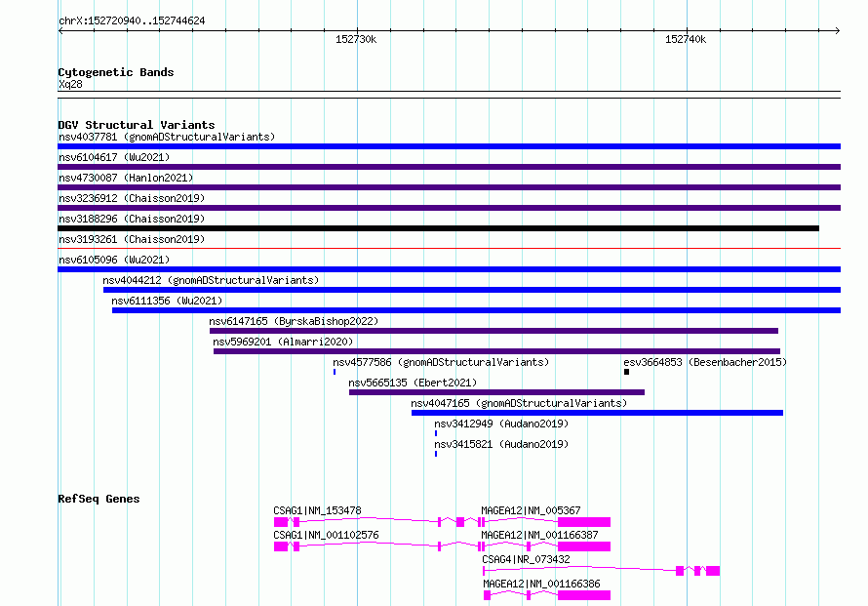Open nsv6105096 (Wu2021) variant label

point(114,260)
